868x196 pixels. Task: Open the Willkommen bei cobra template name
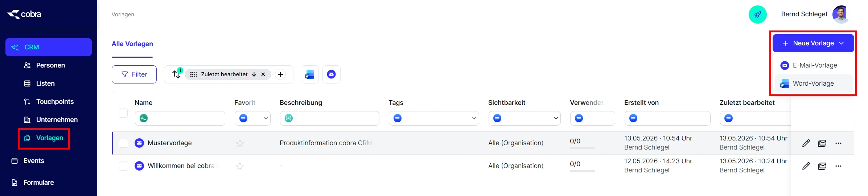pyautogui.click(x=181, y=166)
